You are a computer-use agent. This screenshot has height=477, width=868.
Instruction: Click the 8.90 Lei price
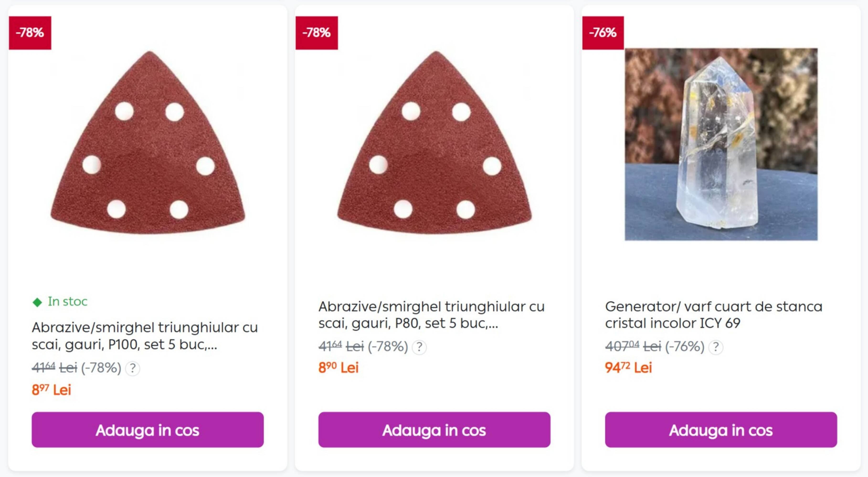[338, 368]
